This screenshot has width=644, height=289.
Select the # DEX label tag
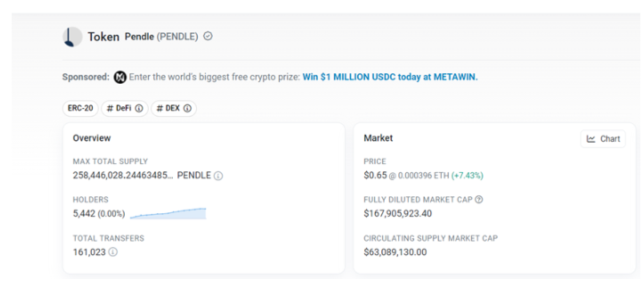tap(168, 108)
